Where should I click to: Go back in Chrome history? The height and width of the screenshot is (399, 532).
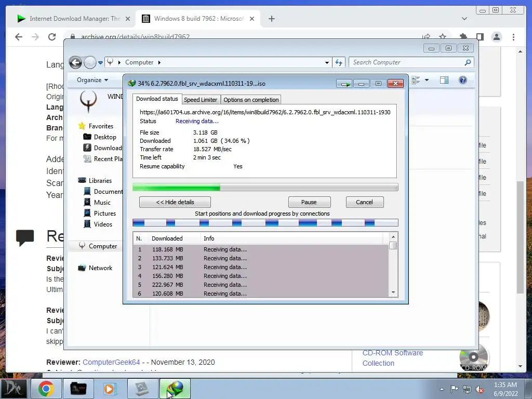coord(19,37)
